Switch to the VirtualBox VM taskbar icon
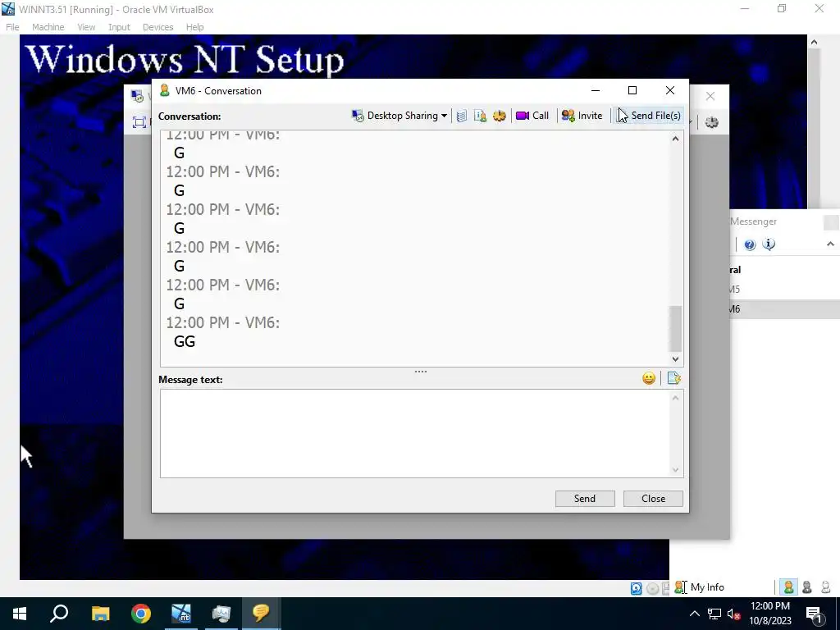 181,614
